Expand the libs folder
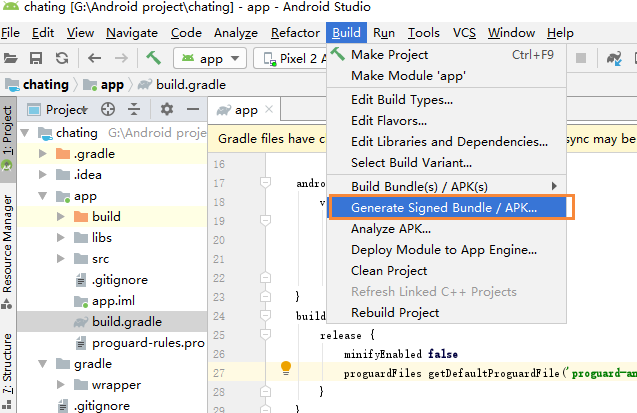This screenshot has width=637, height=413. [x=61, y=238]
